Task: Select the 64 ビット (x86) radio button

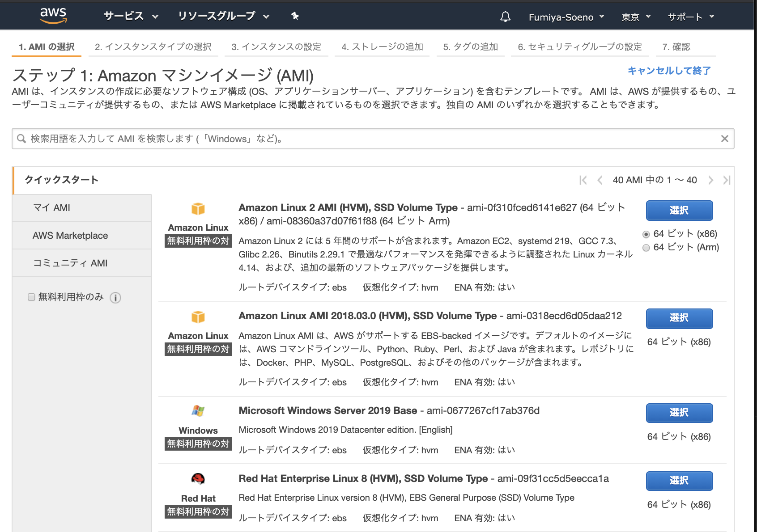Action: point(646,233)
